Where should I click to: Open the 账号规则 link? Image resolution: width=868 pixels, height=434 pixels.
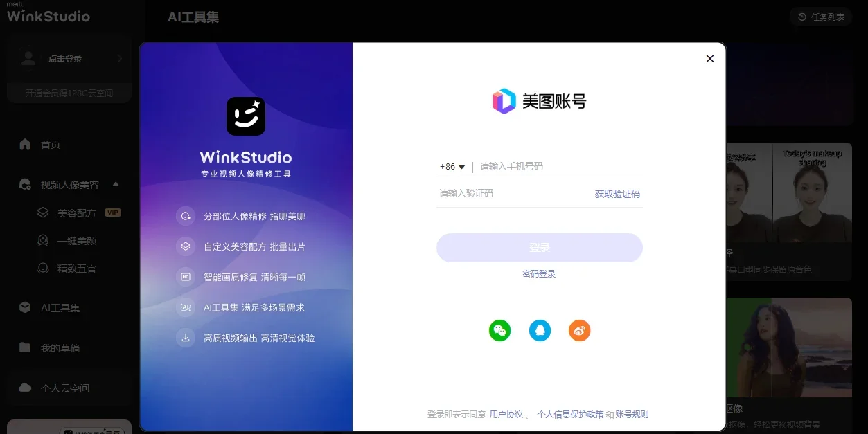click(x=632, y=415)
